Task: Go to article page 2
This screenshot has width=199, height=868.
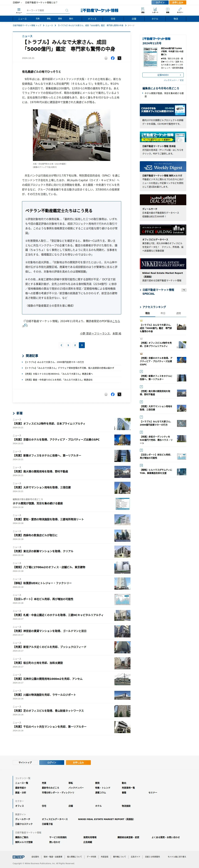Action: coord(75,345)
